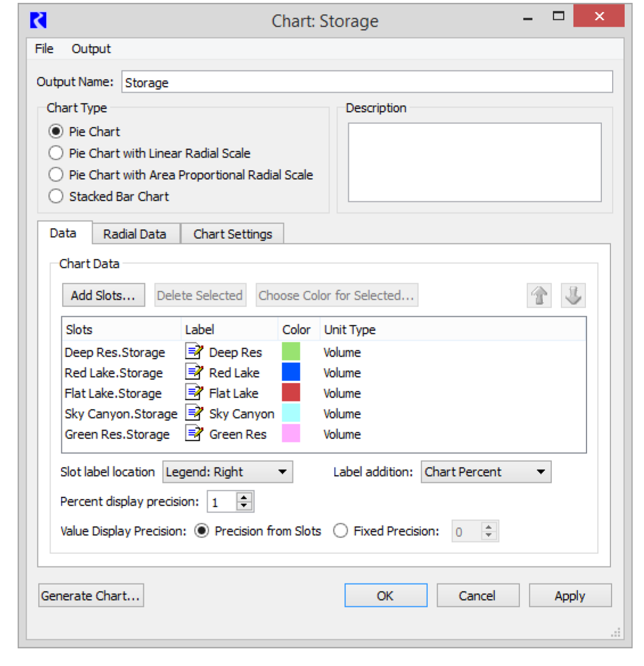This screenshot has width=644, height=666.
Task: Click the edit label icon for Sky Canyon
Action: click(x=194, y=413)
